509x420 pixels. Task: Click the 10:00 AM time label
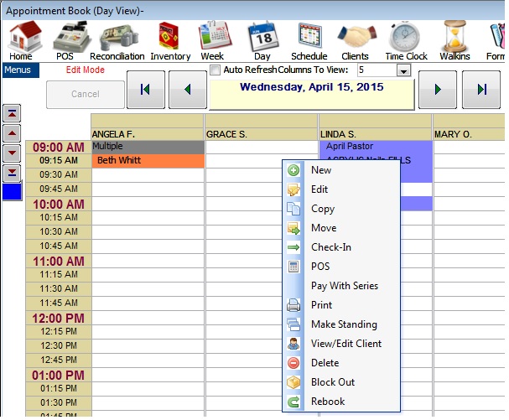(59, 205)
